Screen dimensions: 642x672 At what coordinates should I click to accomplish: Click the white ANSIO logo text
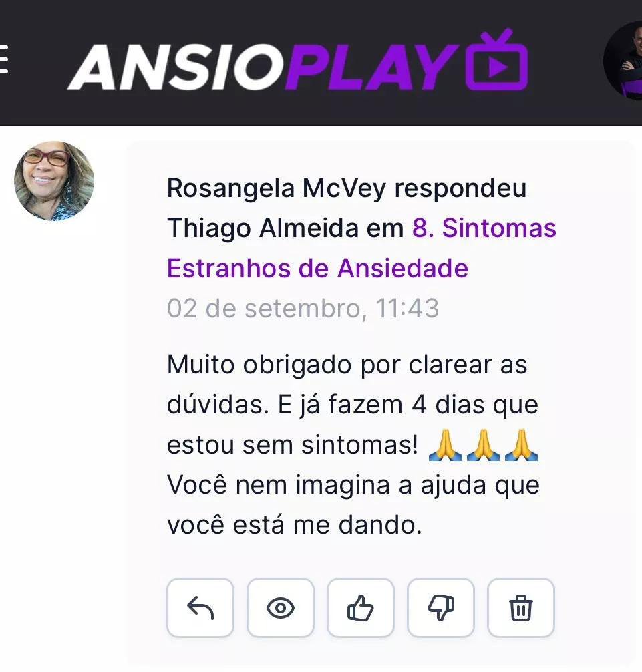point(176,67)
